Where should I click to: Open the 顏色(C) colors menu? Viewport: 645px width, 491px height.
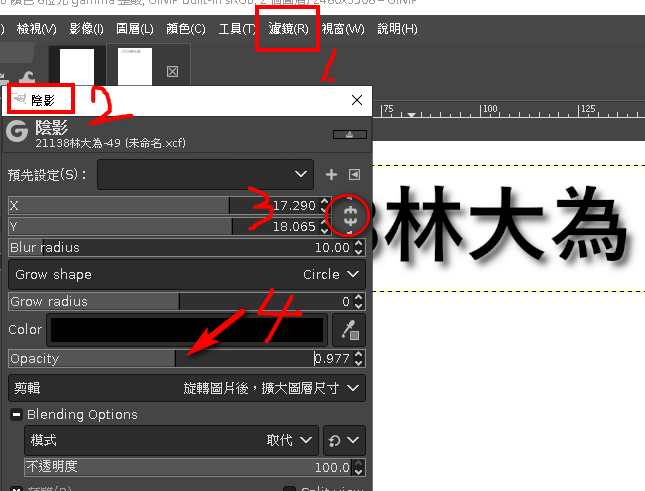(x=184, y=29)
